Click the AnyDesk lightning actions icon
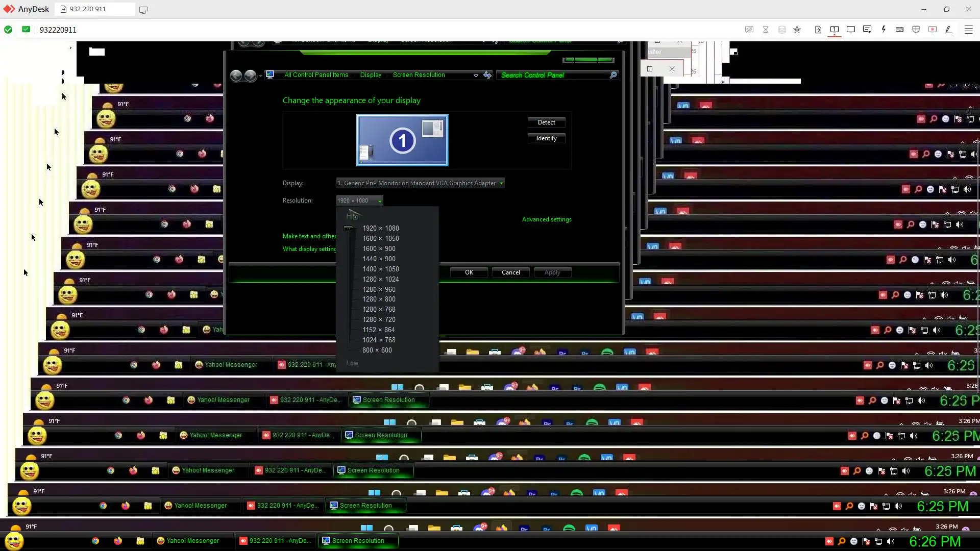This screenshot has height=551, width=980. click(884, 30)
